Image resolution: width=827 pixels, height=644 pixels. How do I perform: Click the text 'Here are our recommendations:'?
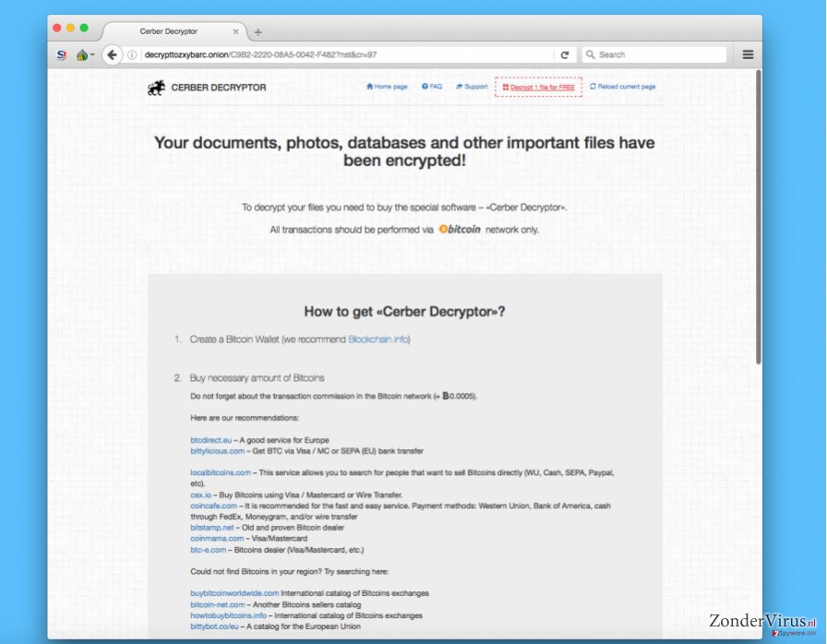(245, 418)
